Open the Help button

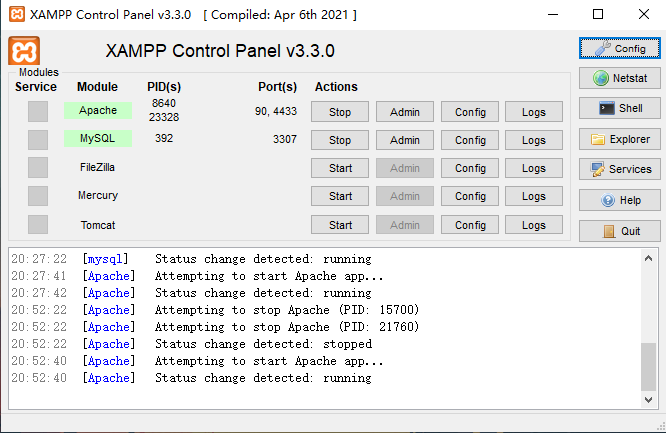pyautogui.click(x=620, y=200)
